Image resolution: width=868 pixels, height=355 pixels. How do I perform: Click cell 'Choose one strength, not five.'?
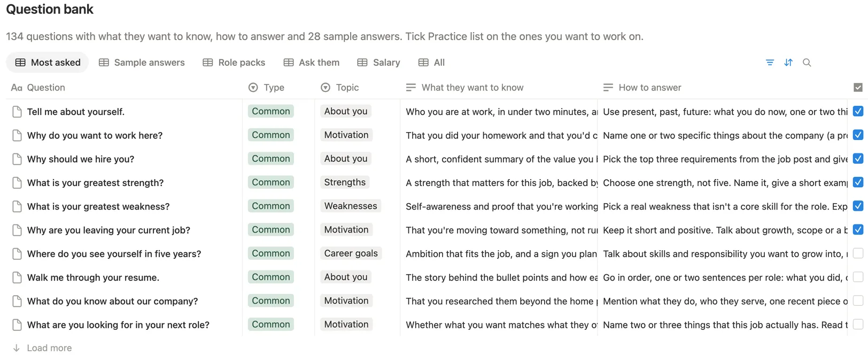pyautogui.click(x=723, y=183)
